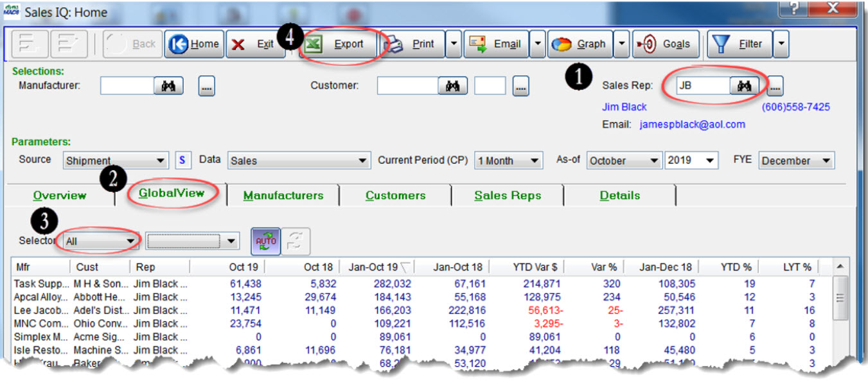
Task: Open the Graph tool
Action: pyautogui.click(x=580, y=44)
